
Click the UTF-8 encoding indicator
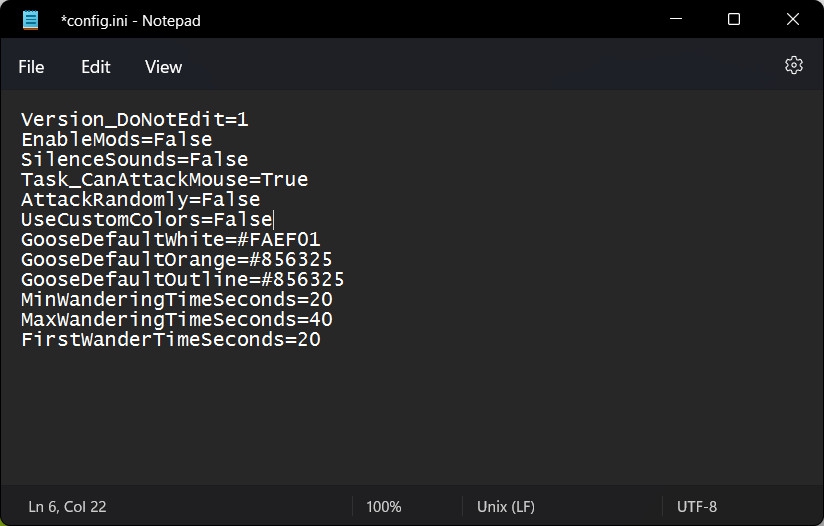[697, 507]
